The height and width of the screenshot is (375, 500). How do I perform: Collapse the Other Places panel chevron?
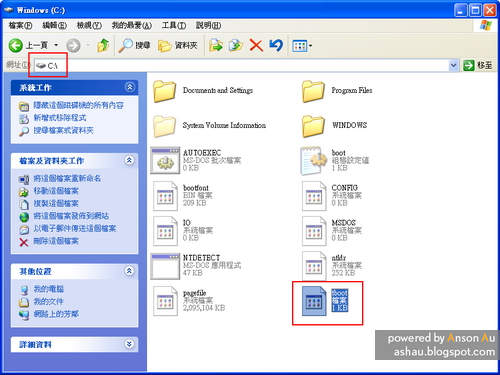pos(130,271)
